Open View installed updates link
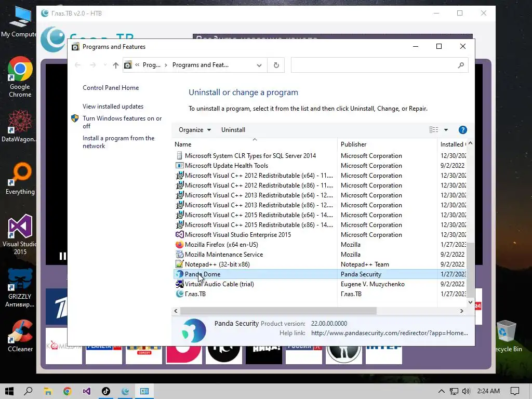This screenshot has width=532, height=399. [113, 107]
